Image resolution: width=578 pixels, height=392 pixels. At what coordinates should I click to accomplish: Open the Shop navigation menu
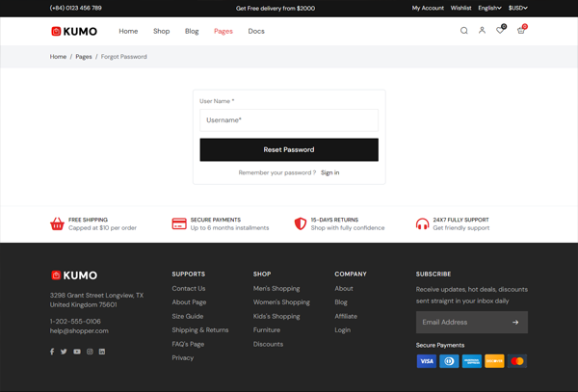click(x=161, y=31)
